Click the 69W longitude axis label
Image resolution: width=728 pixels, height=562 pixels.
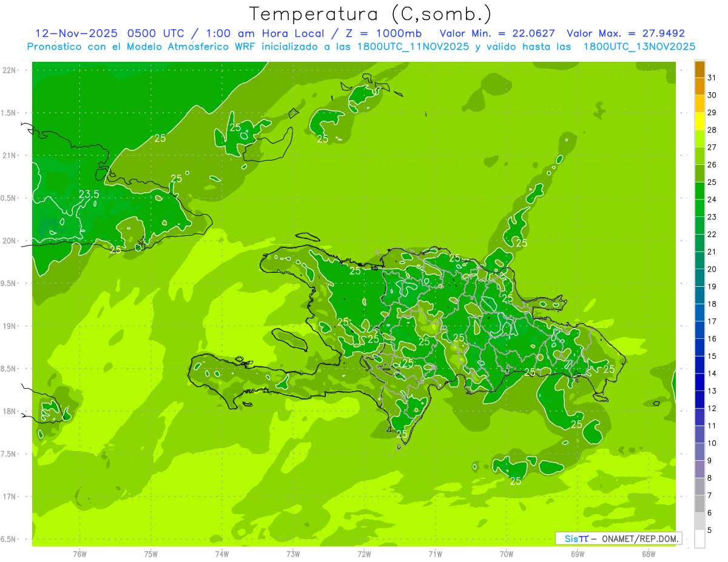click(x=578, y=554)
